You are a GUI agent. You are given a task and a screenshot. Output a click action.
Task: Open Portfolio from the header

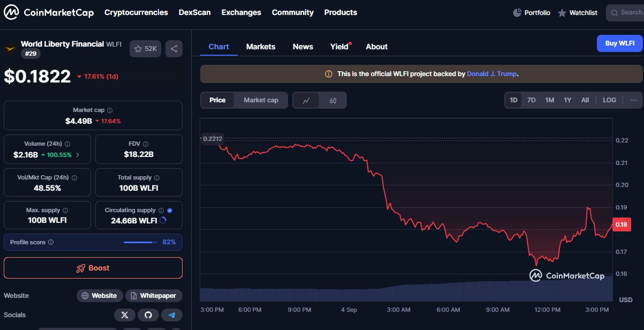pyautogui.click(x=532, y=12)
